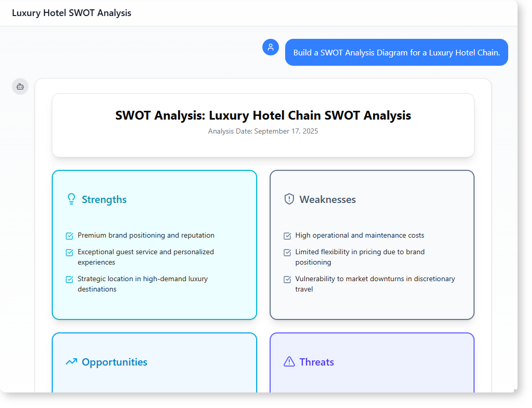Click the Weaknesses shield alert icon

click(x=289, y=199)
